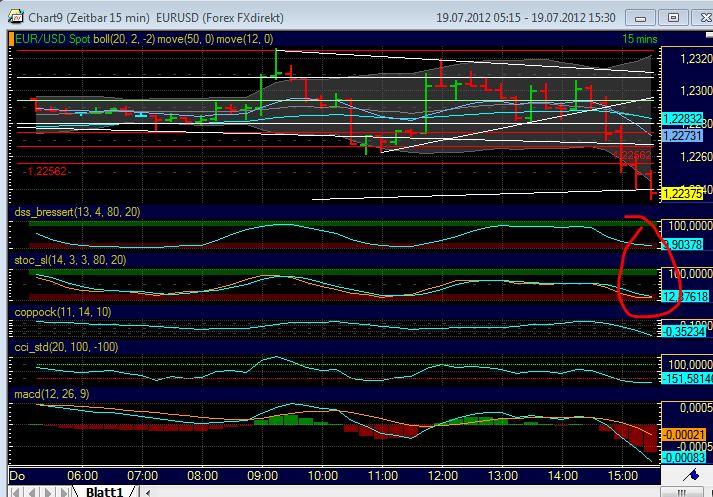Click the dss_bressert(13, 4, 80, 20) panel title
The image size is (713, 497).
click(x=77, y=212)
